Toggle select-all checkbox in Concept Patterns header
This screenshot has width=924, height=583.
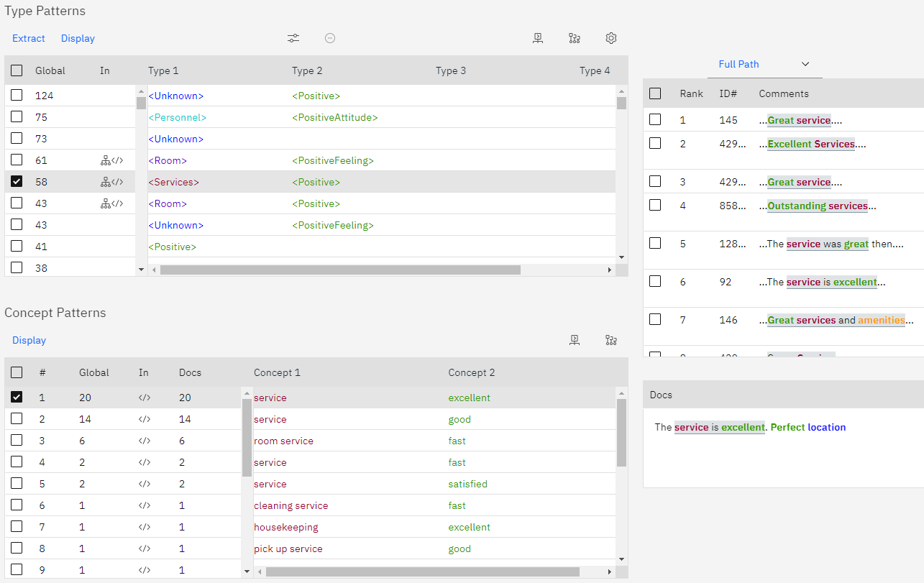[17, 372]
